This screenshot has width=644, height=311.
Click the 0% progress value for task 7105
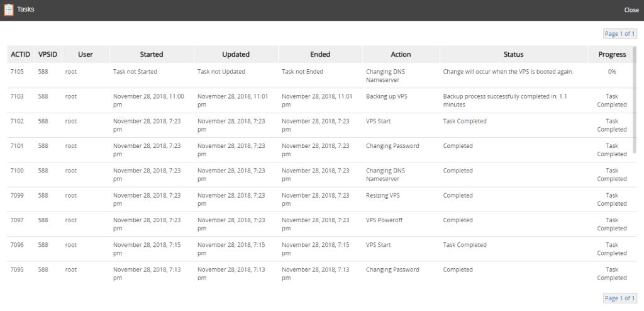[612, 72]
